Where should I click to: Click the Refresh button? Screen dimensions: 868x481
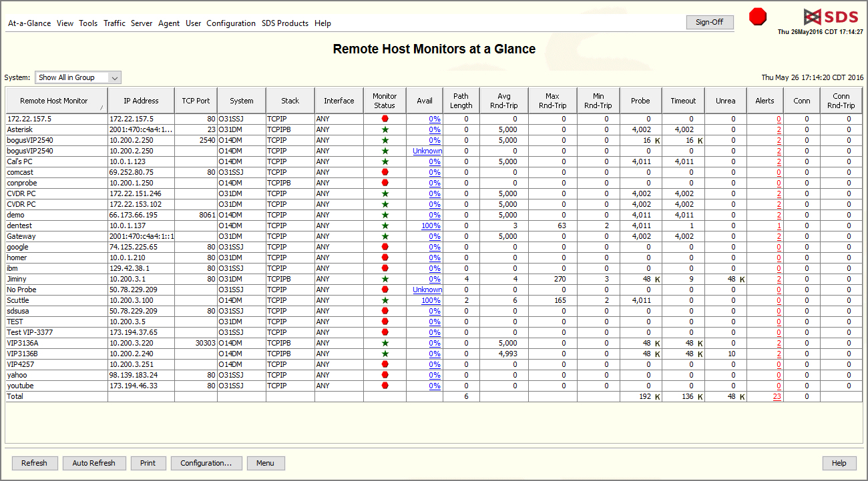point(35,463)
